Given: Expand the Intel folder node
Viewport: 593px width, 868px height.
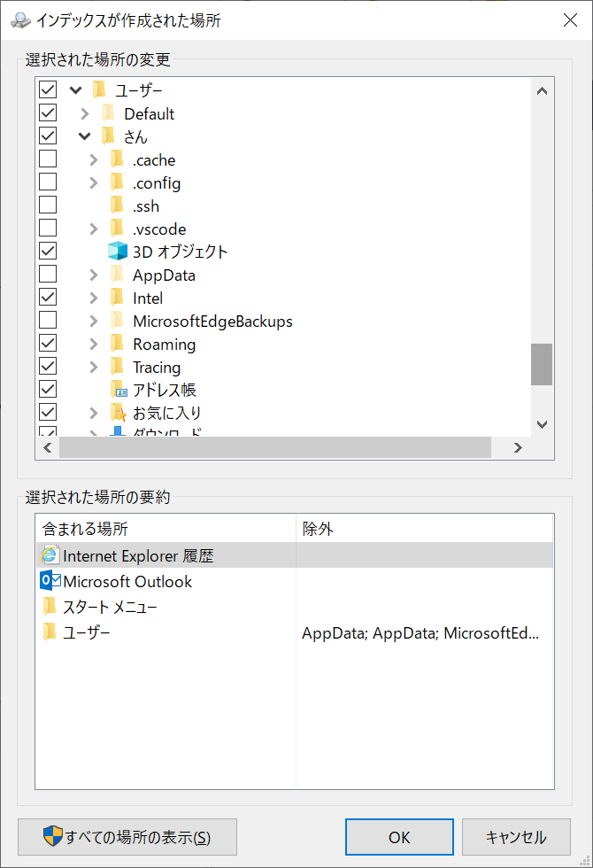Looking at the screenshot, I should pyautogui.click(x=94, y=298).
